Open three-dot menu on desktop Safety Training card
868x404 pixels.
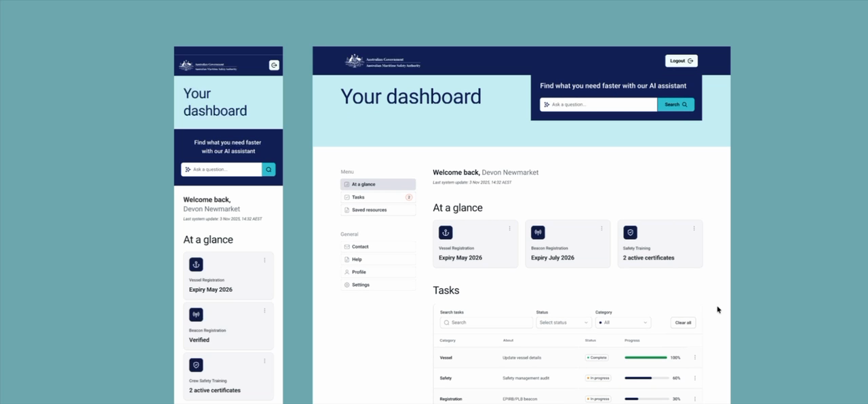694,228
